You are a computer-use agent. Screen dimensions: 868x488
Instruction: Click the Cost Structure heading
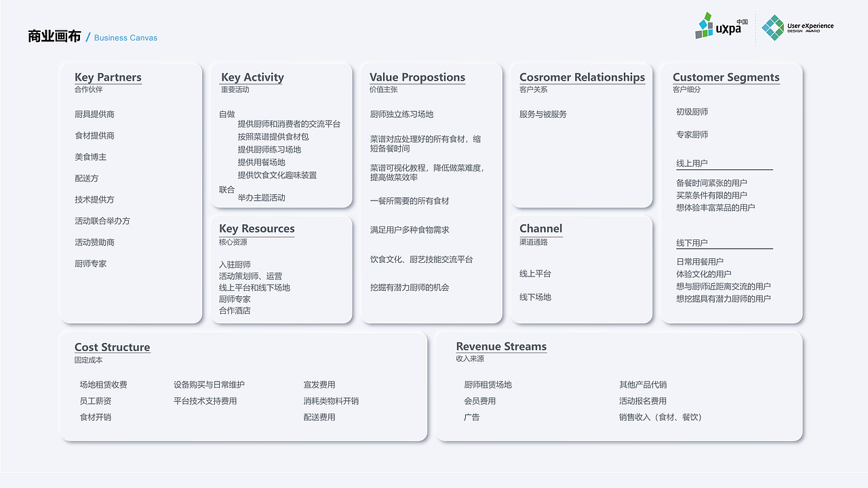coord(112,347)
